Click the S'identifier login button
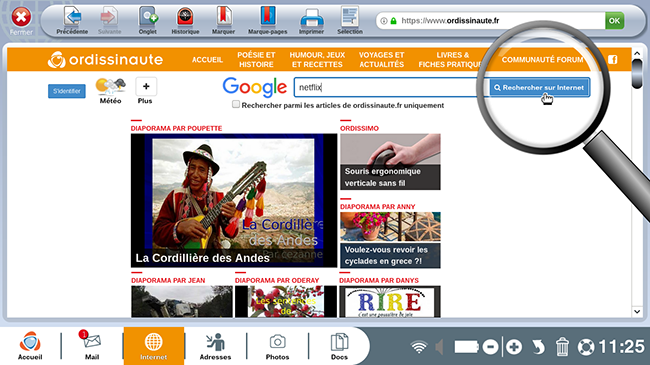Viewport: 650px width, 365px height. pos(67,91)
